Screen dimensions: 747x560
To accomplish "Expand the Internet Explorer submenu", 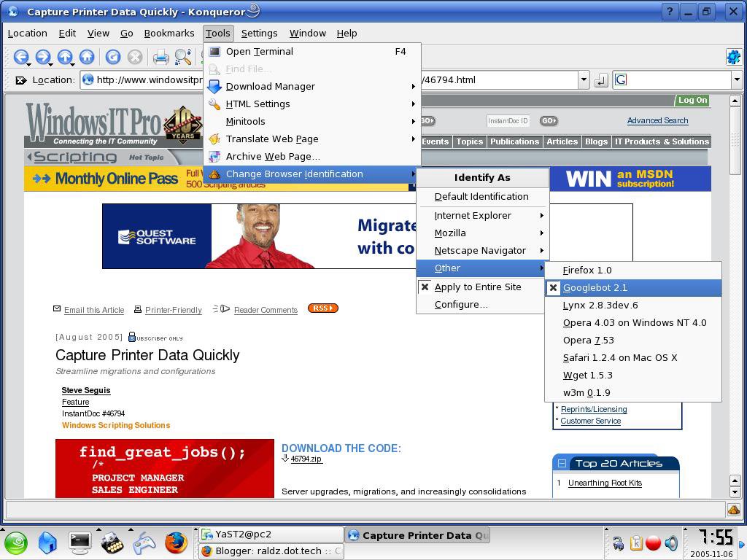I will pyautogui.click(x=483, y=216).
